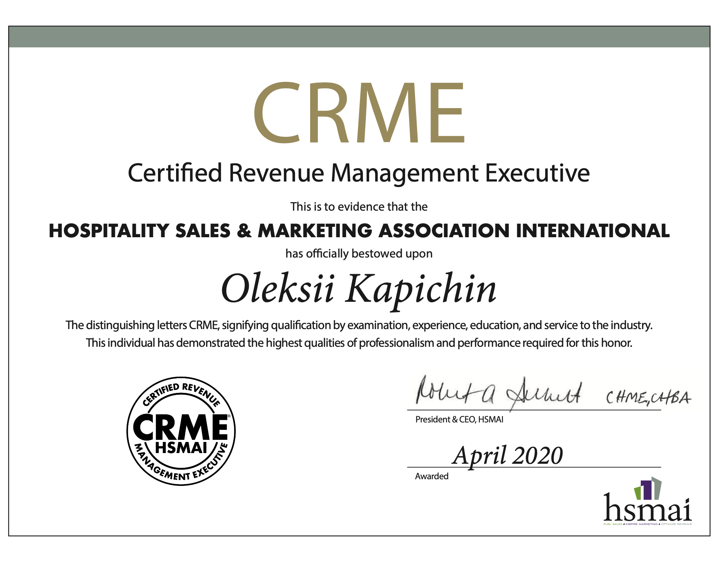
Task: Click the sentence starting 'This individual has demonstrated'
Action: (359, 343)
